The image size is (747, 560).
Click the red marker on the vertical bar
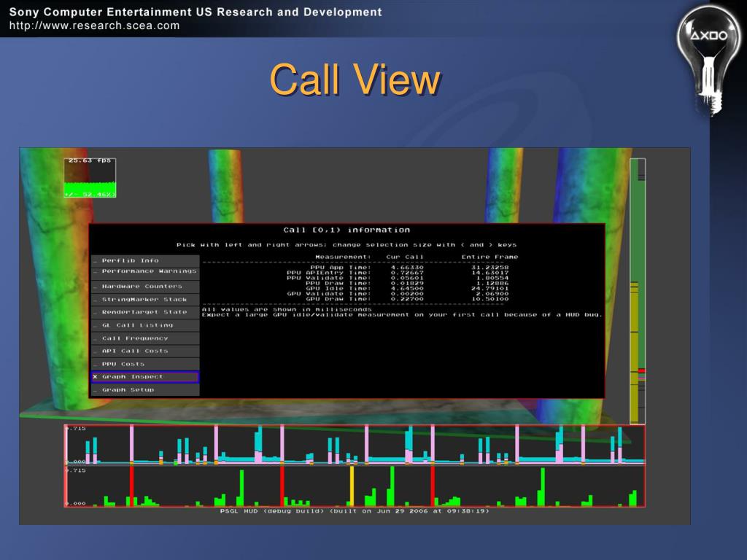[x=641, y=370]
